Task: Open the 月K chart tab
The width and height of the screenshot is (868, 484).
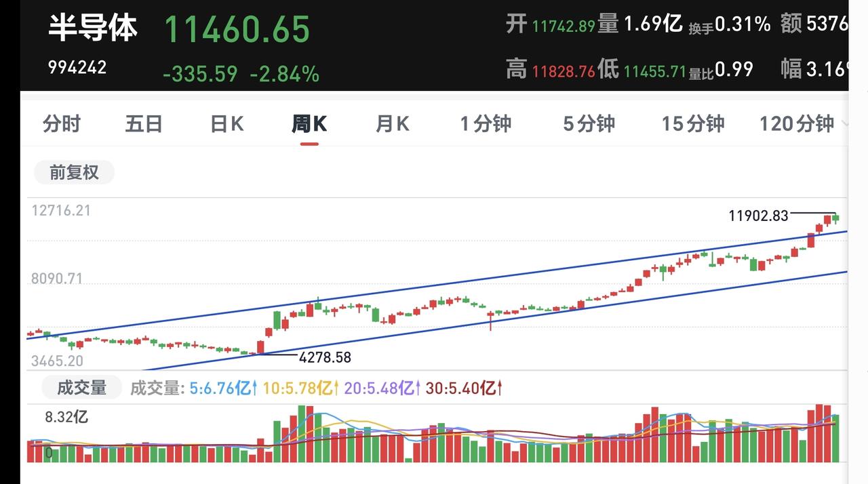Action: pyautogui.click(x=393, y=124)
